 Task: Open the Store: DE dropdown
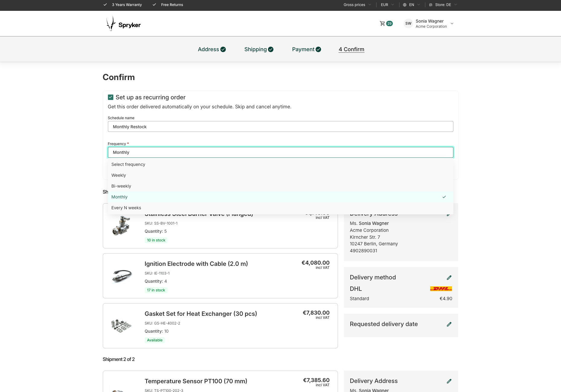(443, 5)
